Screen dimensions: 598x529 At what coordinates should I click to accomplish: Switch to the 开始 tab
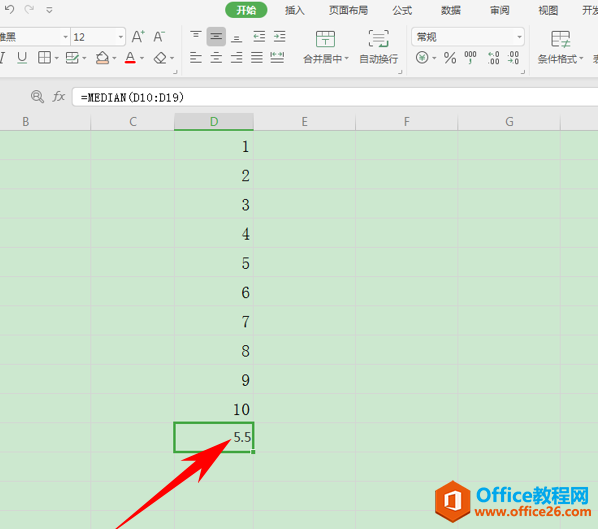tap(246, 10)
